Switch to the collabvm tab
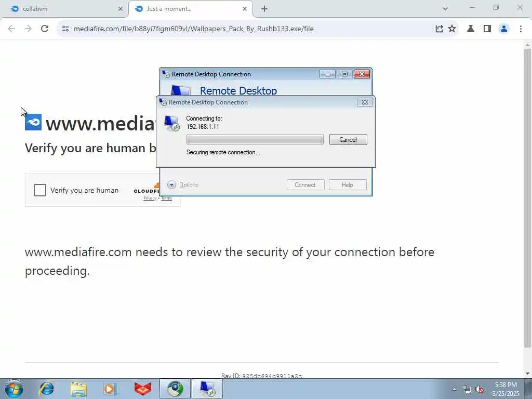This screenshot has width=532, height=399. point(64,9)
